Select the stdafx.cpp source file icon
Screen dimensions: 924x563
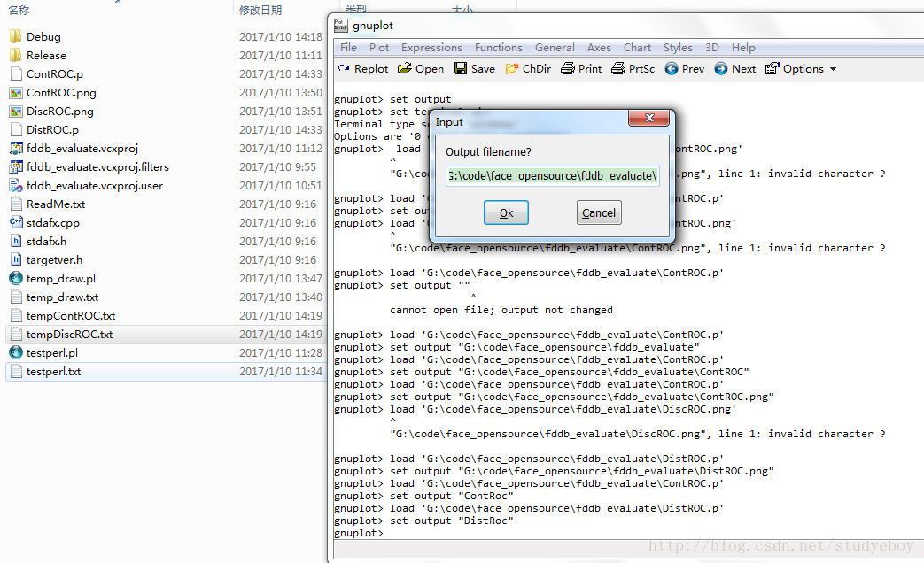(x=16, y=222)
